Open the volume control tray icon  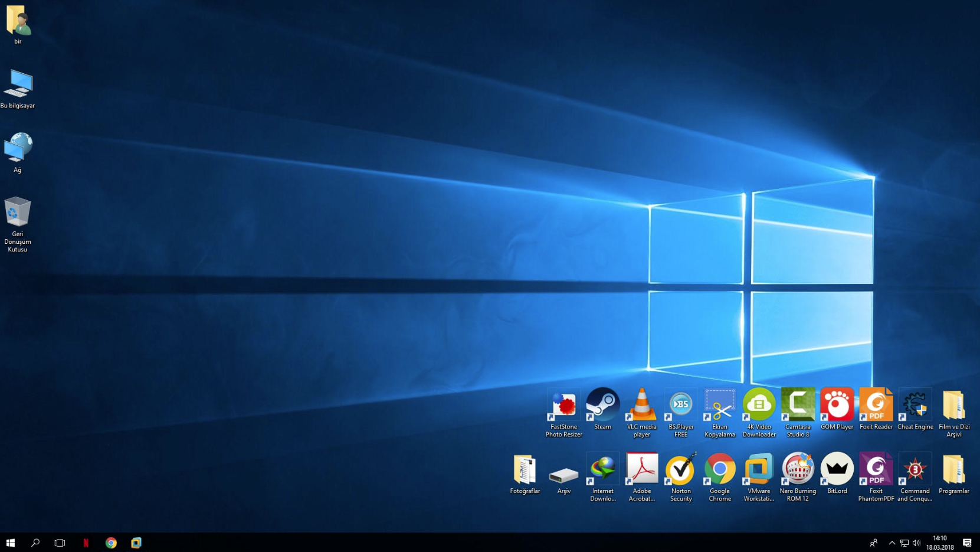tap(916, 543)
